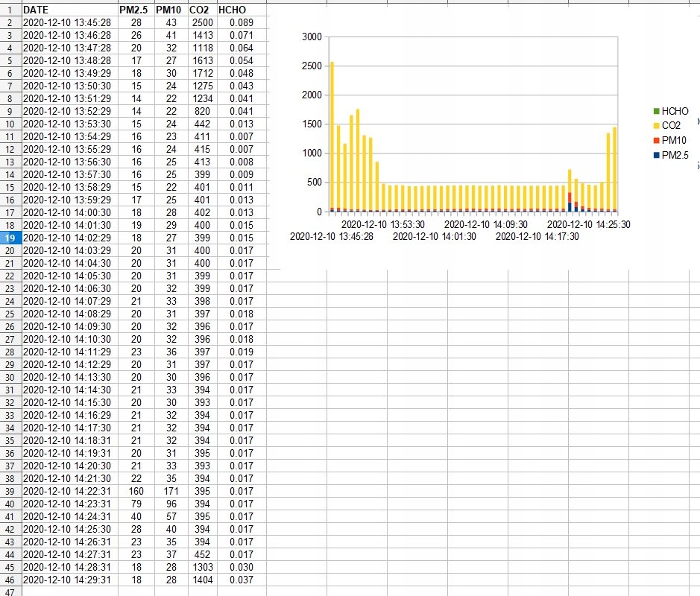
Task: Click the red PM10 legend swatch
Action: (656, 140)
